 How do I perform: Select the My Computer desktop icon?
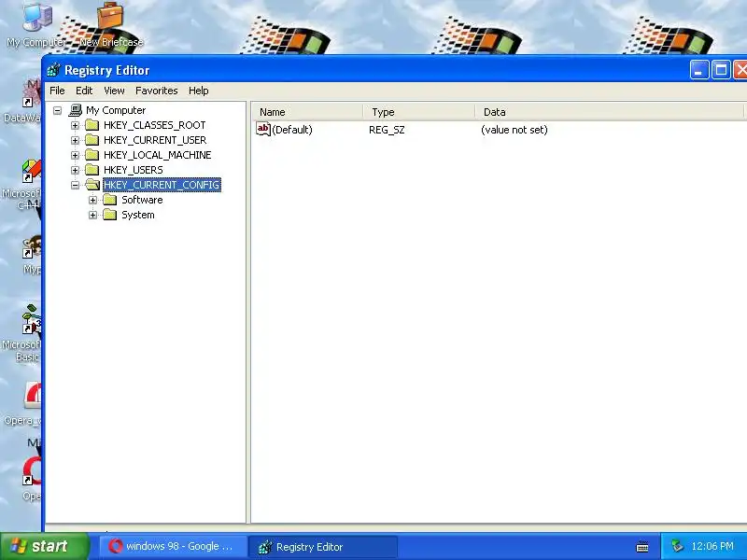pyautogui.click(x=36, y=25)
